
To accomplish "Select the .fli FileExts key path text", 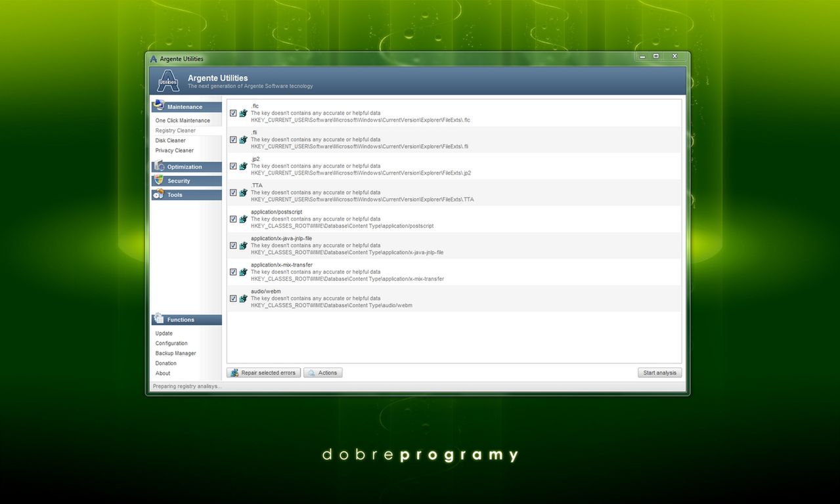I will (x=359, y=146).
